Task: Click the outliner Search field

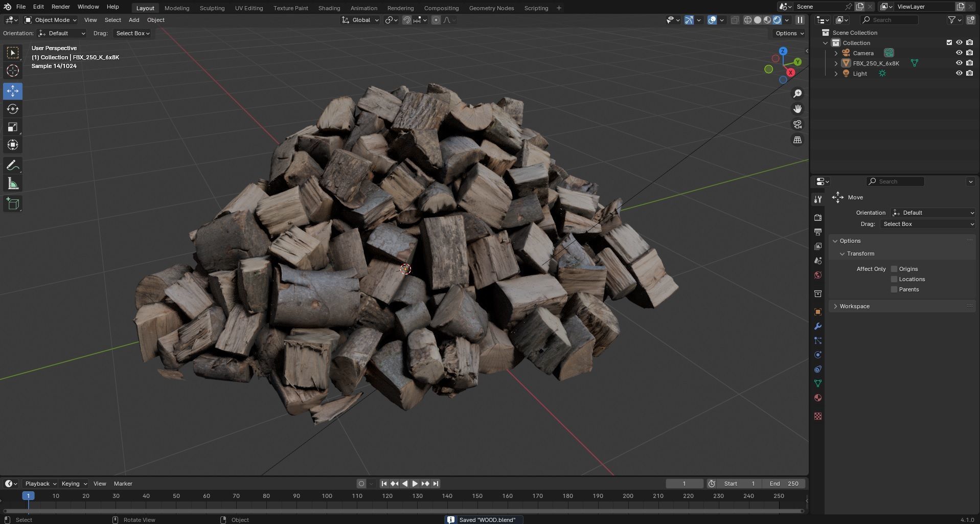Action: (x=889, y=20)
